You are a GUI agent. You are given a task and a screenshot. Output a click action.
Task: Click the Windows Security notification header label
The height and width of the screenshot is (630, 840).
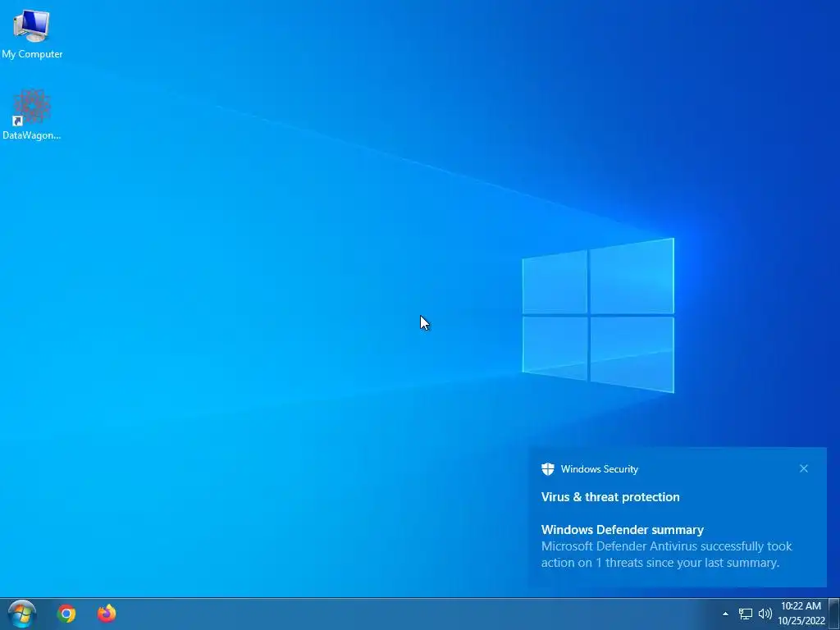(599, 469)
